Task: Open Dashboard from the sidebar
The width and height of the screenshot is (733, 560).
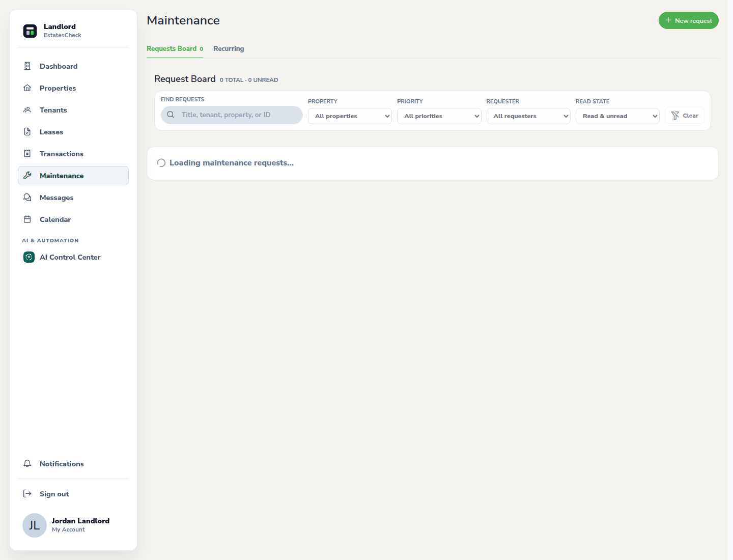Action: (73, 66)
